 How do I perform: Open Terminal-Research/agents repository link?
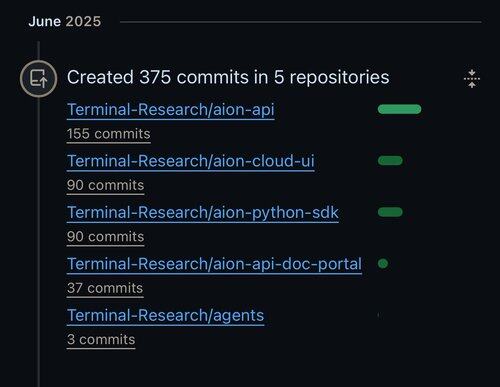pyautogui.click(x=166, y=316)
